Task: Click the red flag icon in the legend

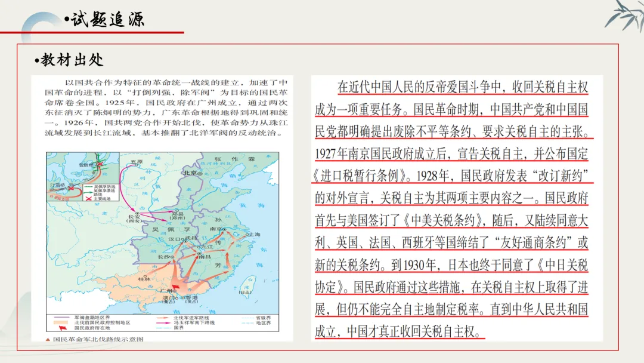Action: pos(63,328)
